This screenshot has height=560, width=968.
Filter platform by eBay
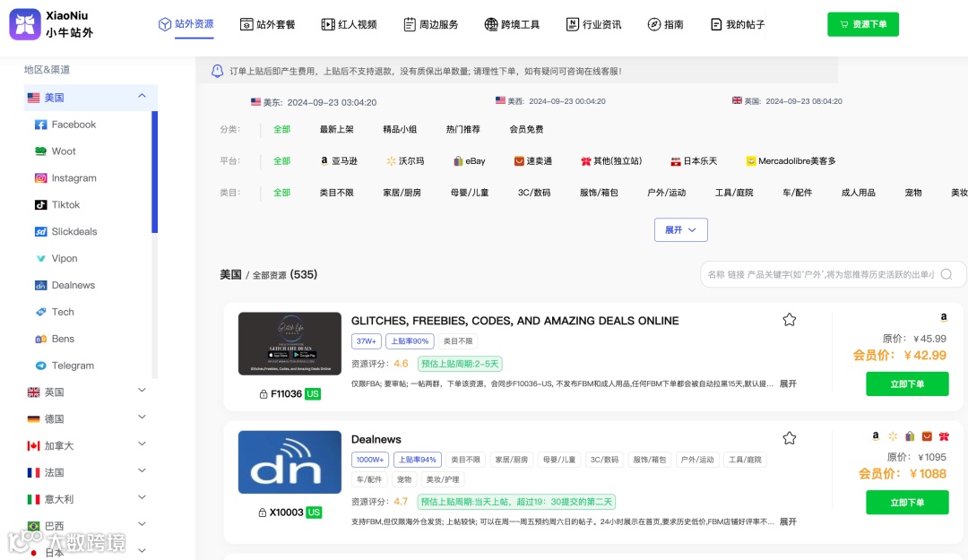(x=469, y=160)
